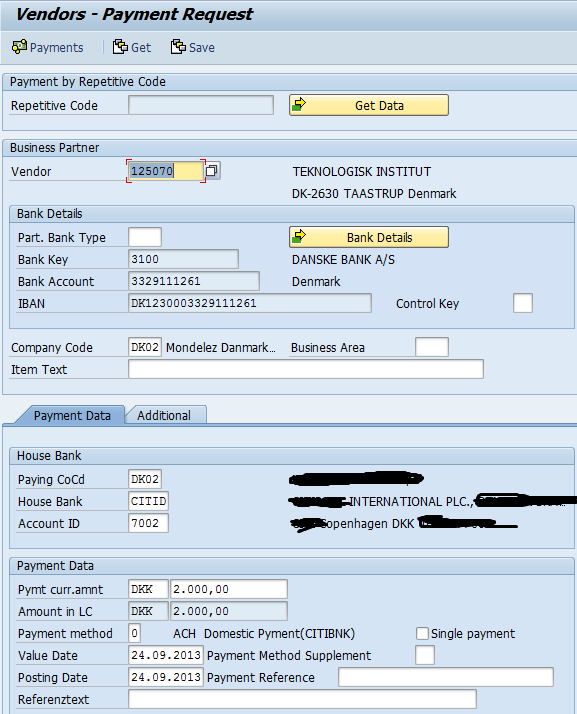This screenshot has width=577, height=714.
Task: Click the Amount in LC currency field
Action: point(148,611)
